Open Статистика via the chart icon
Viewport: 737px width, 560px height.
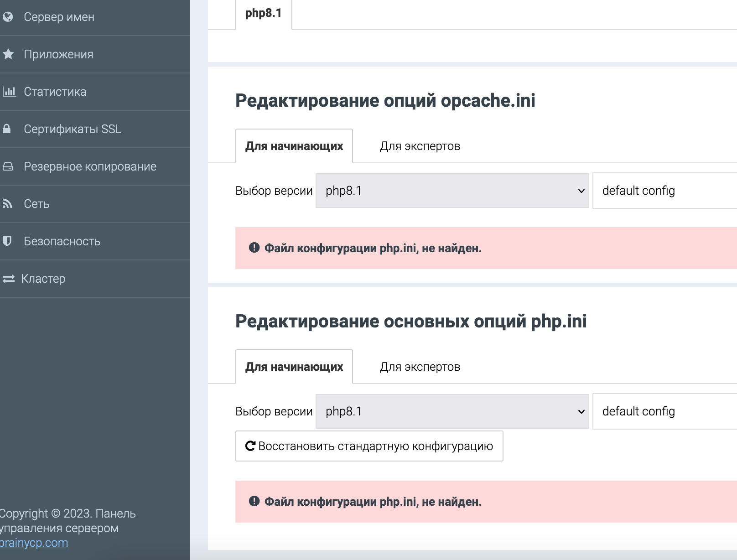[8, 91]
